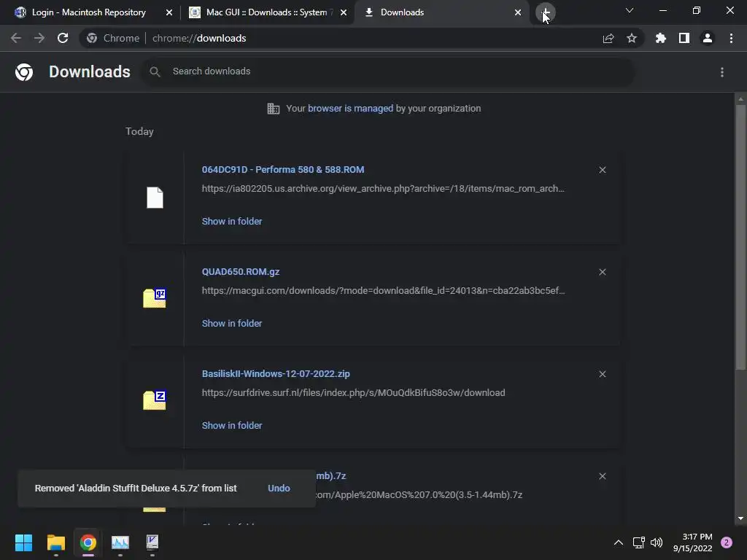Open the 064DC91D Performa 580 & 588.ROM file
The width and height of the screenshot is (747, 560).
pyautogui.click(x=283, y=169)
